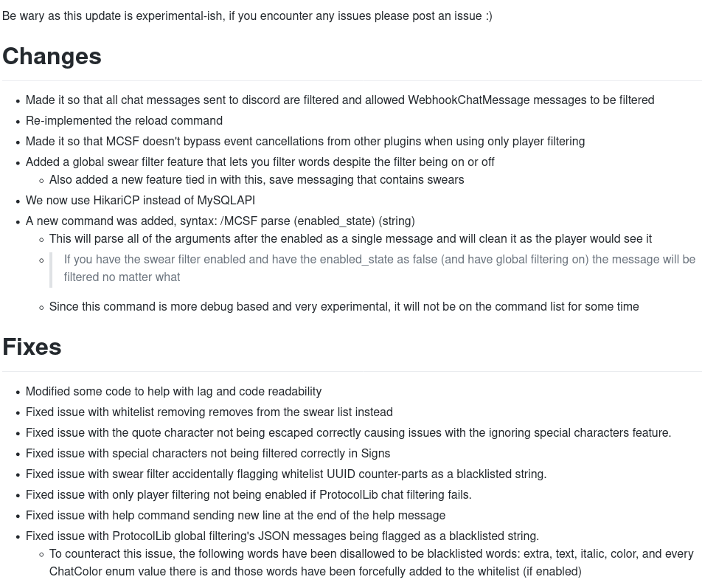Click the HikariCP instead of MySQLAPI line
Viewport: 702px width, 588px height.
click(x=140, y=201)
